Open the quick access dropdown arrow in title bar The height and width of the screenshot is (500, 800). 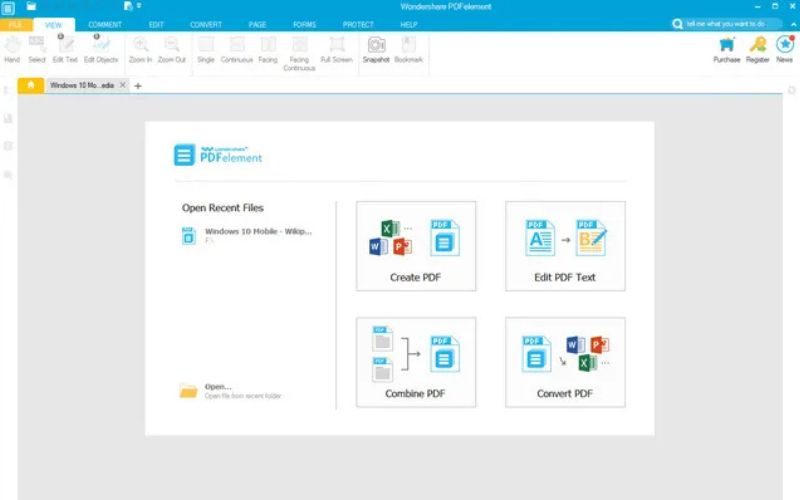click(x=139, y=6)
